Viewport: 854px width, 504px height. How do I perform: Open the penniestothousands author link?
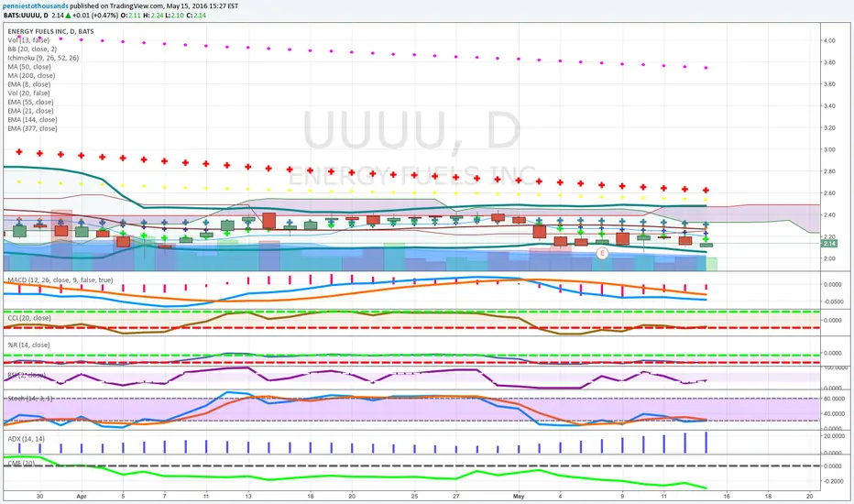[36, 6]
